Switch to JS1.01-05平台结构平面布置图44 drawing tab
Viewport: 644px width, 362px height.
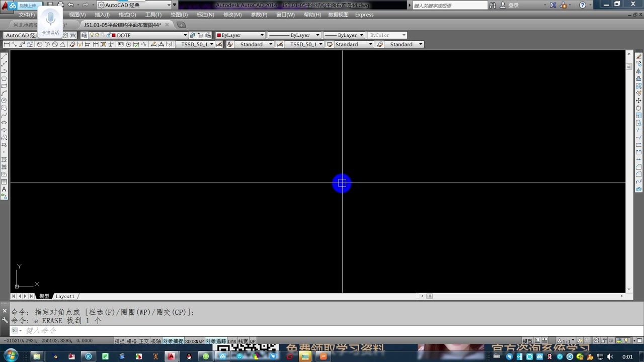coord(122,25)
